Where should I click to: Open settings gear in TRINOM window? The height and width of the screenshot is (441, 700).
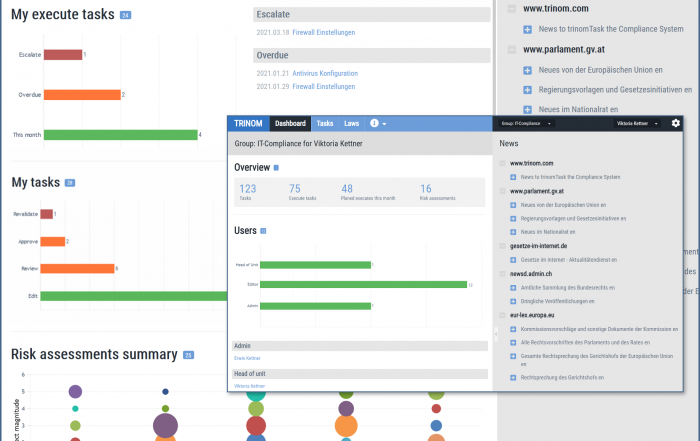(675, 123)
